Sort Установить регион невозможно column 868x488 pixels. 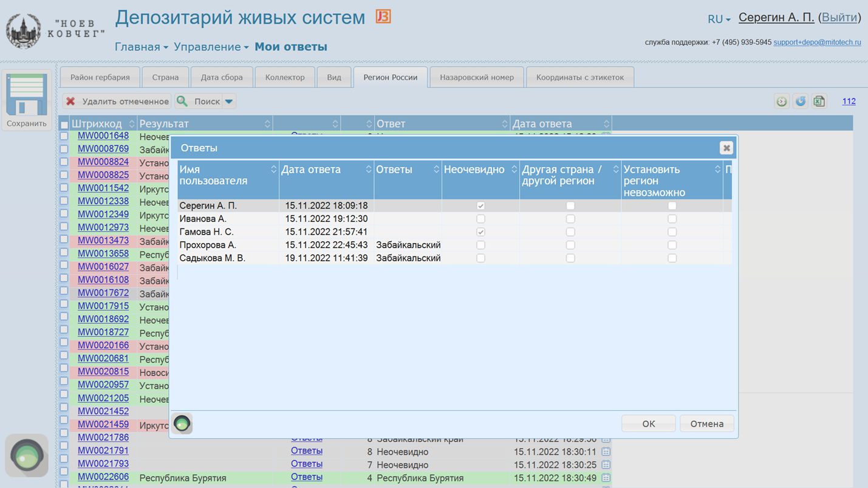tap(718, 170)
